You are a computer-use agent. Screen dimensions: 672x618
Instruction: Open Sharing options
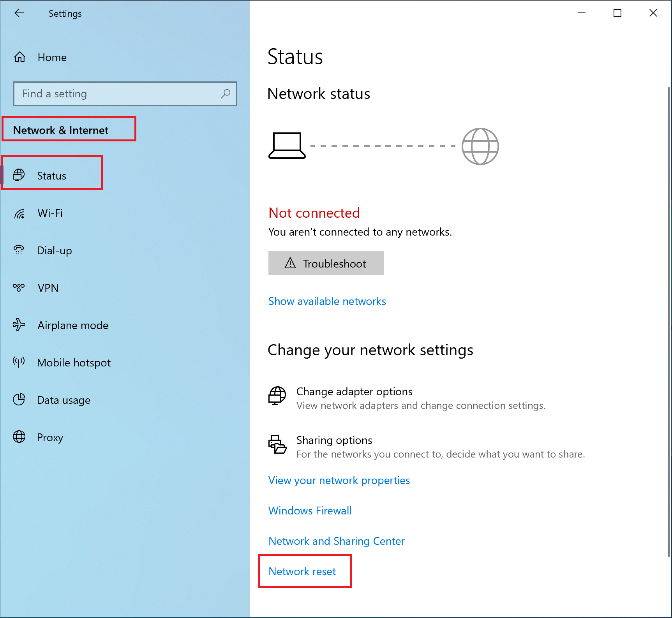coord(334,440)
